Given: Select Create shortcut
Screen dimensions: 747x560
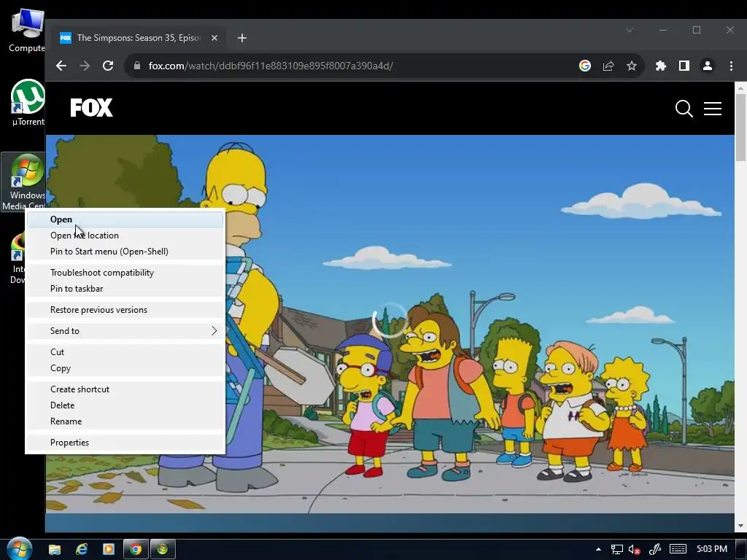Looking at the screenshot, I should (125, 389).
